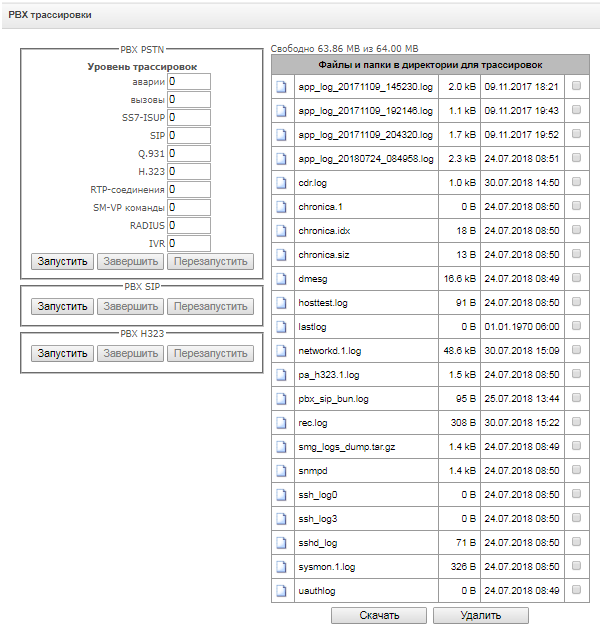Click the SS7-ISUP level input

(189, 117)
